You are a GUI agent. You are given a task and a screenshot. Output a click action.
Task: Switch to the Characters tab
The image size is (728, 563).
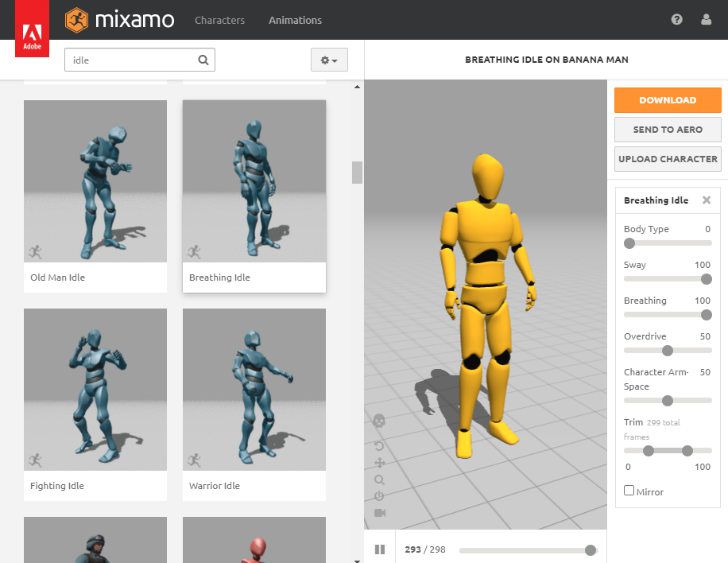(x=219, y=20)
